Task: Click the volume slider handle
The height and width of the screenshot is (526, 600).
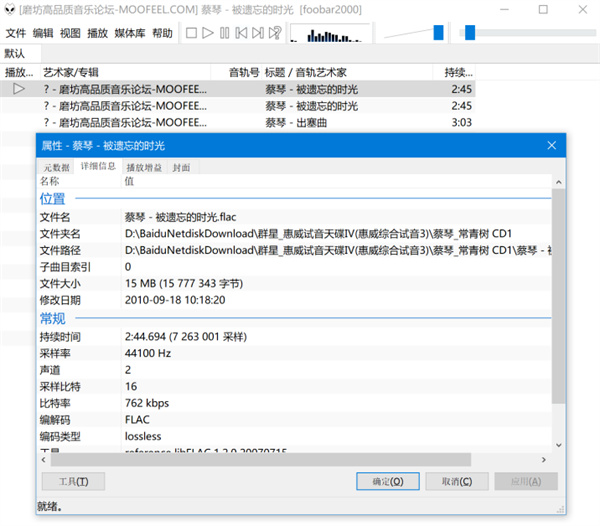Action: [x=438, y=33]
